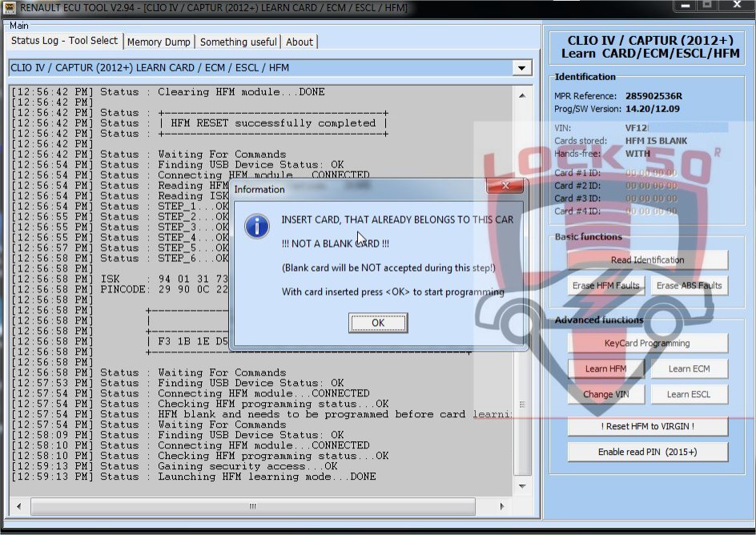Open the Something useful tab
The height and width of the screenshot is (535, 756).
coord(239,42)
